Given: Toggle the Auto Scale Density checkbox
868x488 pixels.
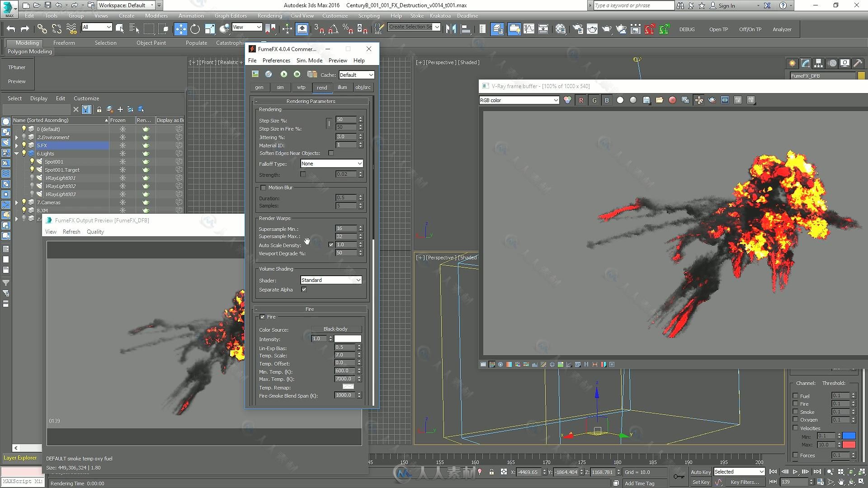Looking at the screenshot, I should click(x=331, y=245).
